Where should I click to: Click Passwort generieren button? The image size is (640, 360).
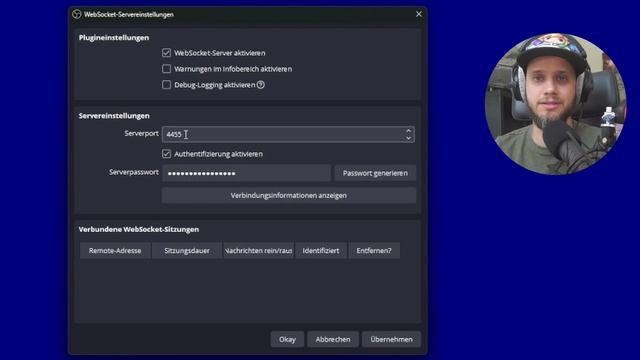coord(375,173)
